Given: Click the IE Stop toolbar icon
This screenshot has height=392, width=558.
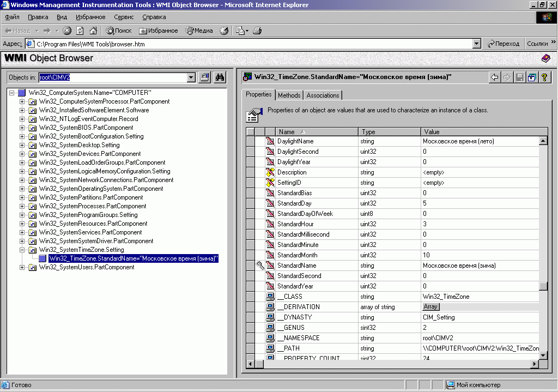Looking at the screenshot, I should tap(67, 31).
